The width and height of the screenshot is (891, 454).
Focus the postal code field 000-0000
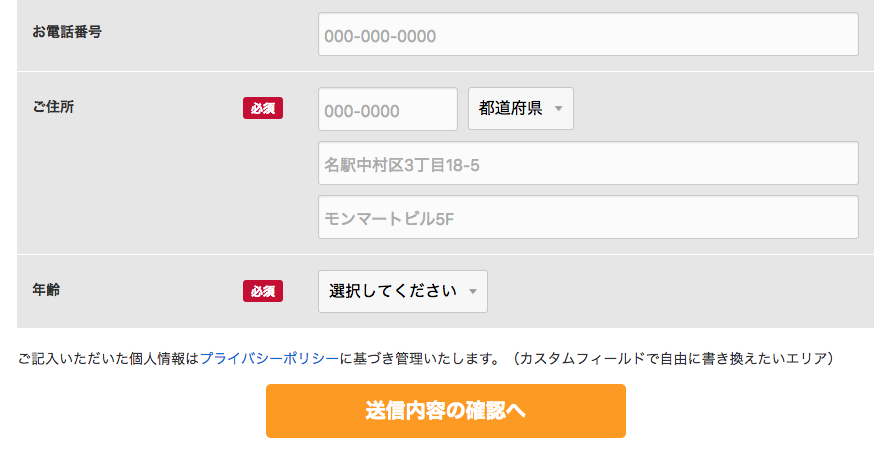[388, 109]
